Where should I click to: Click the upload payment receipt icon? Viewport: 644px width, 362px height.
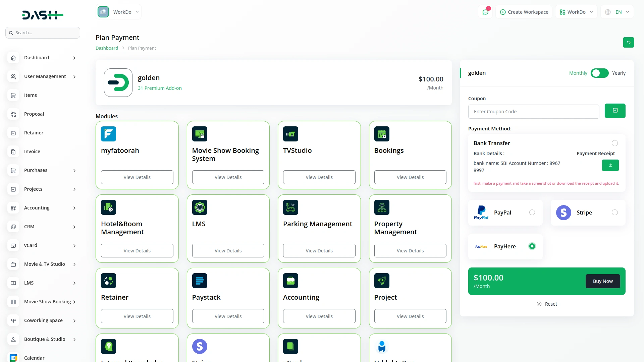pyautogui.click(x=610, y=165)
